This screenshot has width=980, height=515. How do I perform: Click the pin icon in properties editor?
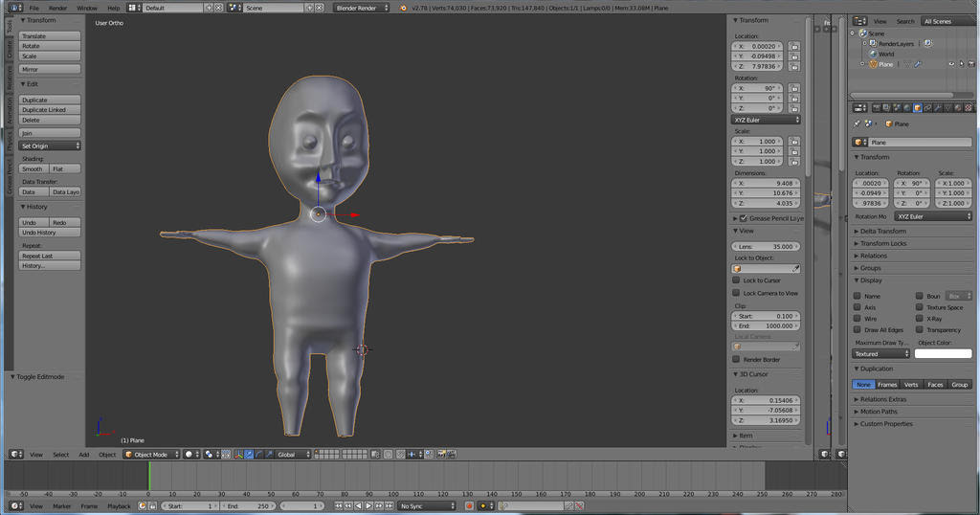click(x=857, y=123)
